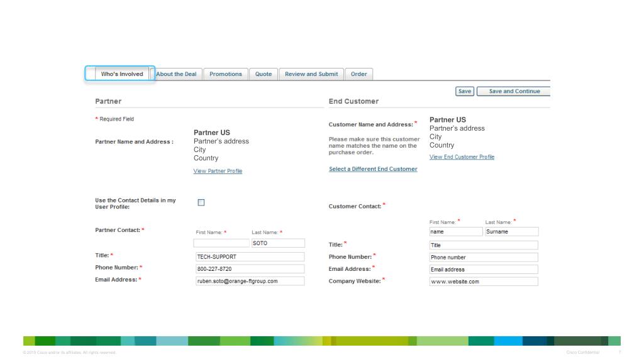Click the 'End Customer' section heading
The height and width of the screenshot is (362, 644).
[x=353, y=101]
